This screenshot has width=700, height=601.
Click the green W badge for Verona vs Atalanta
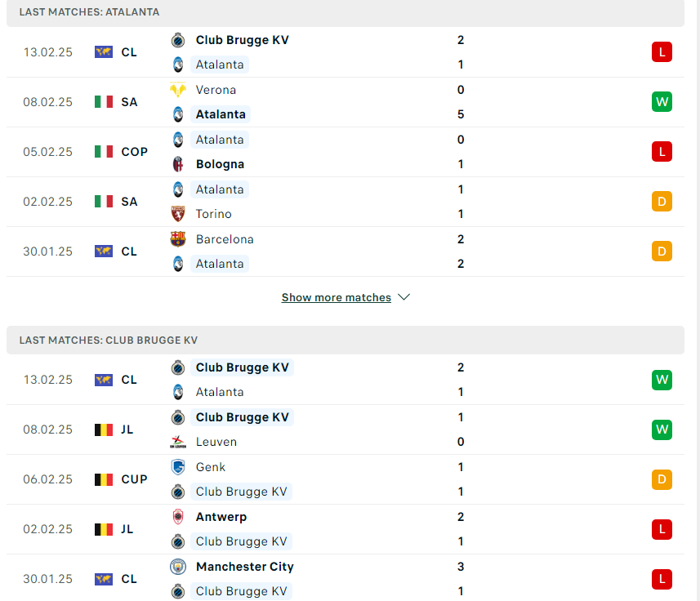(662, 102)
